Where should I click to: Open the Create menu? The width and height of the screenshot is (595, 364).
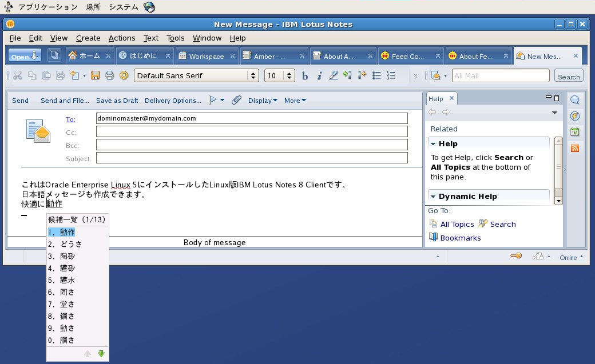(88, 38)
